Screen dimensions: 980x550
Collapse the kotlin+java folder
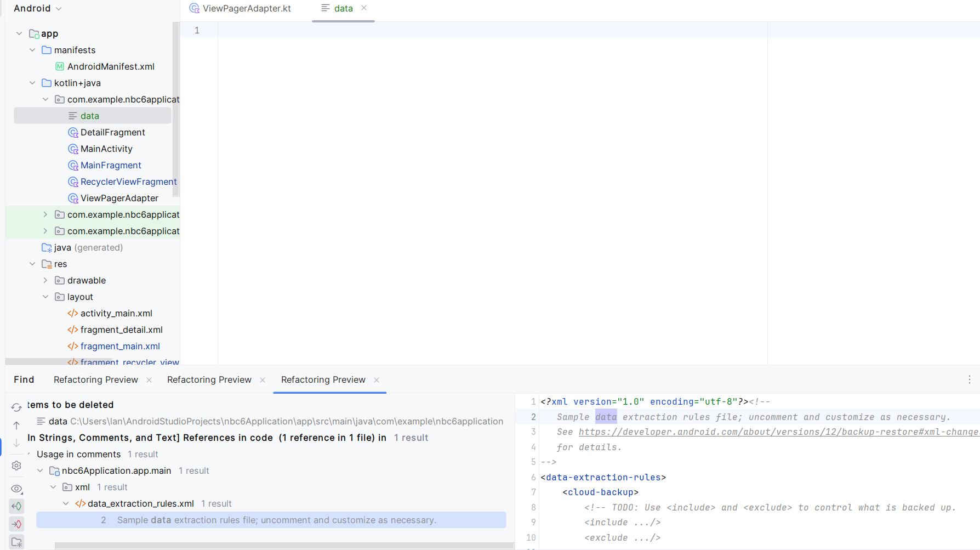pyautogui.click(x=32, y=83)
